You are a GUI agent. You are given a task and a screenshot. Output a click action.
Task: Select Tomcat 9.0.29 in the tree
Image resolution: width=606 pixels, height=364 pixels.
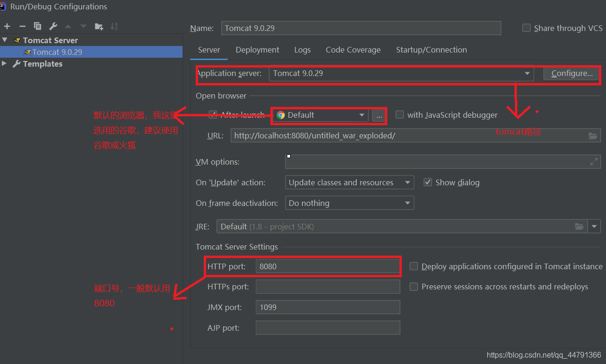(x=91, y=52)
